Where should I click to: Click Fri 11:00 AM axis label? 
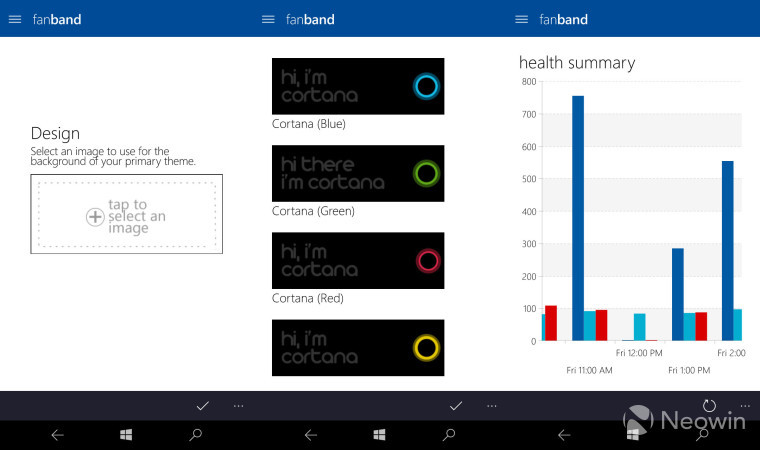click(x=589, y=370)
